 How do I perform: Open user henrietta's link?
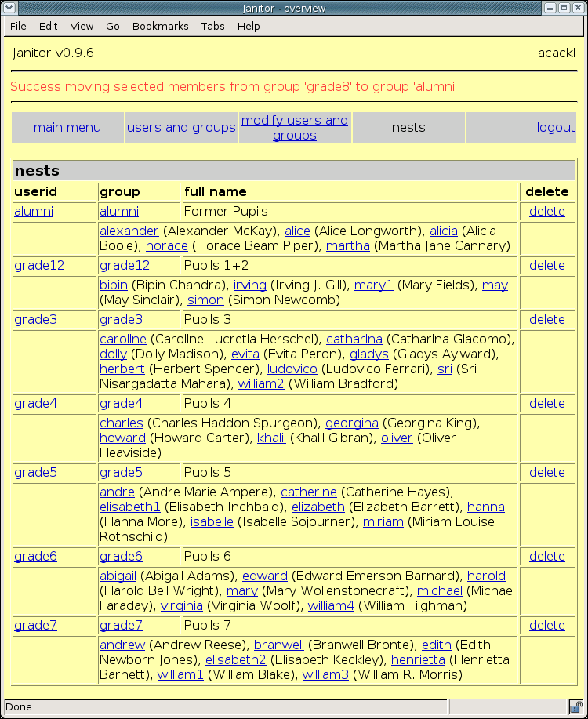point(418,660)
